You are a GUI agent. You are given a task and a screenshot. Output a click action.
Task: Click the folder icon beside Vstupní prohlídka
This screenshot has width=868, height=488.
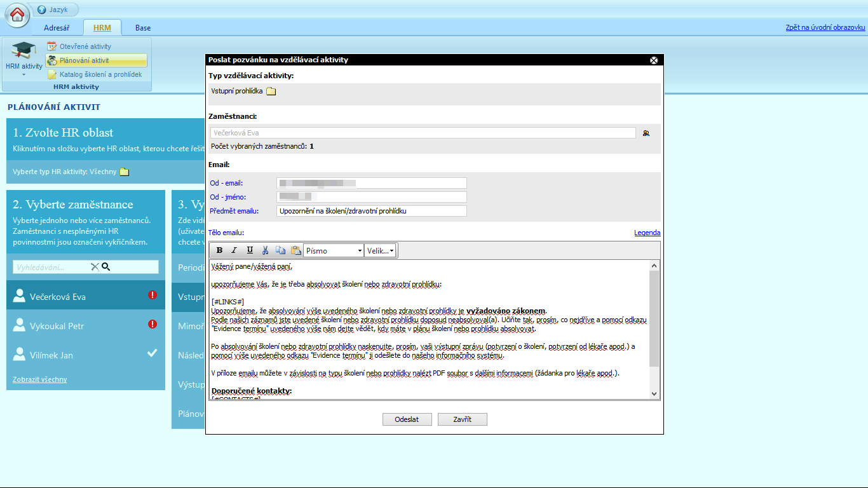coord(271,91)
